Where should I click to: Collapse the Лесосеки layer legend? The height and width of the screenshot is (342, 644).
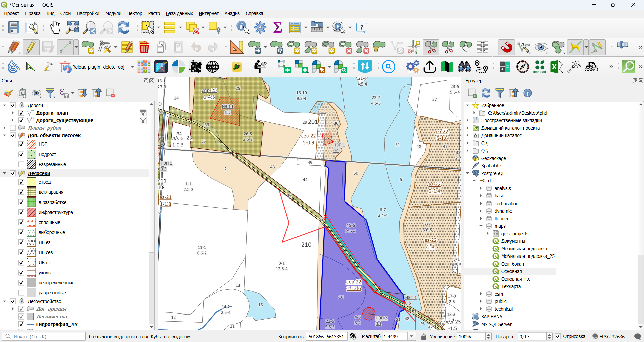[x=5, y=173]
